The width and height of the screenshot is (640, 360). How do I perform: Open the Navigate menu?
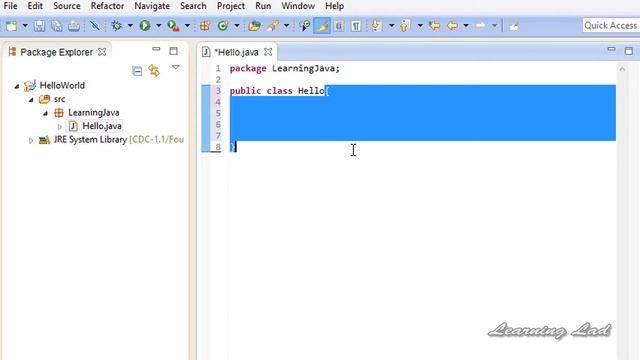coord(152,6)
